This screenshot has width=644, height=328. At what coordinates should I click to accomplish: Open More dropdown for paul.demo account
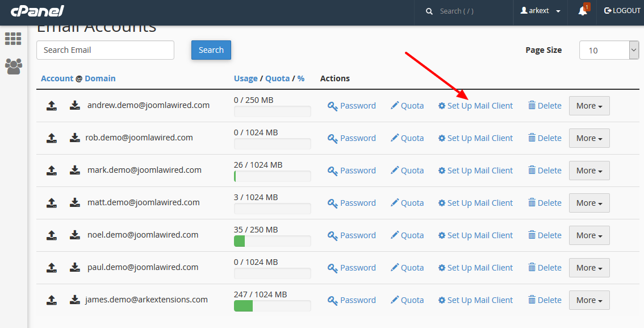pyautogui.click(x=589, y=268)
